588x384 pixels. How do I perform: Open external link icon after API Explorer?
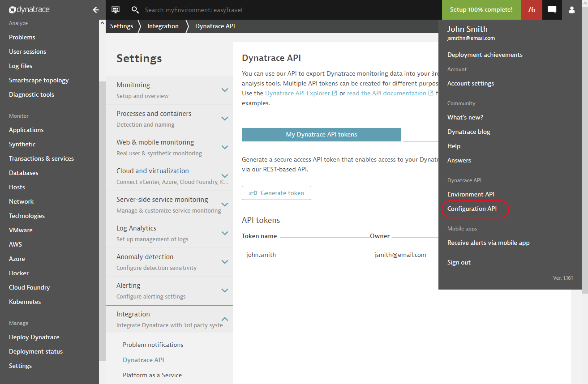click(334, 93)
